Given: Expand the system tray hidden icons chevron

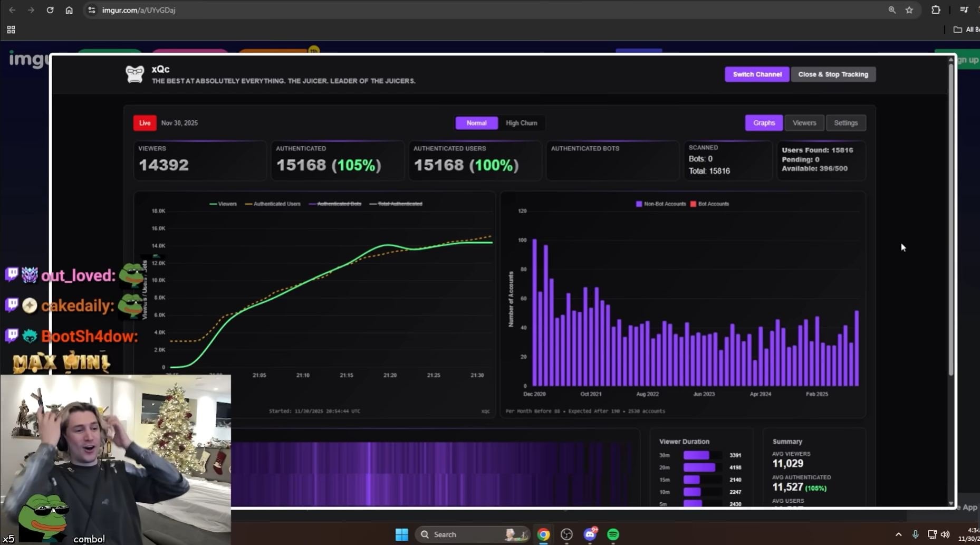Looking at the screenshot, I should pyautogui.click(x=898, y=534).
